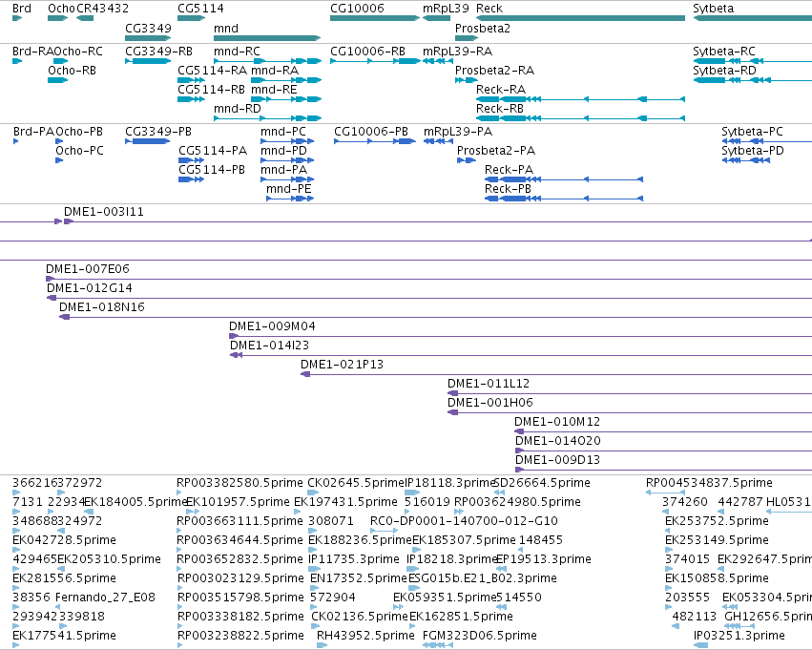
Task: Select the Brd gene feature
Action: coord(17,18)
